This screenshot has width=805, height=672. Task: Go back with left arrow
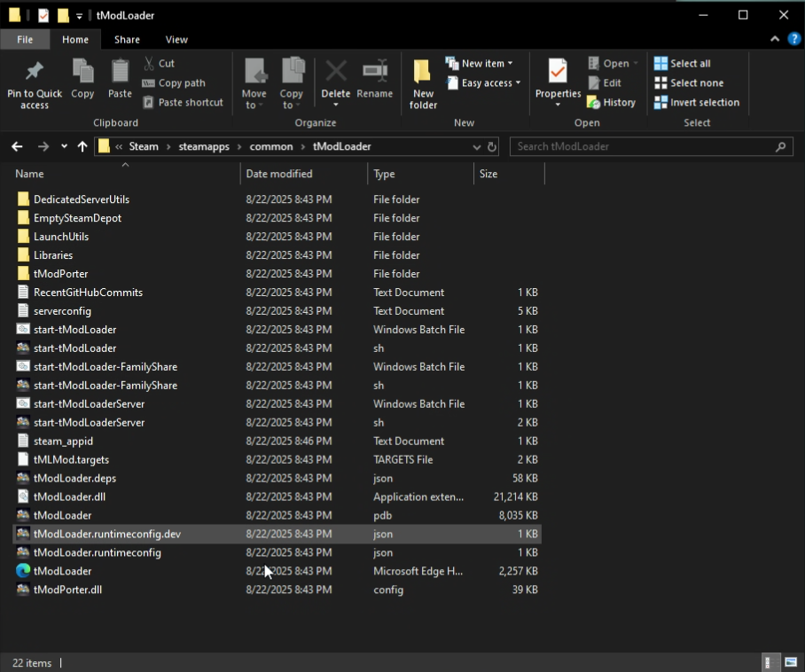17,147
